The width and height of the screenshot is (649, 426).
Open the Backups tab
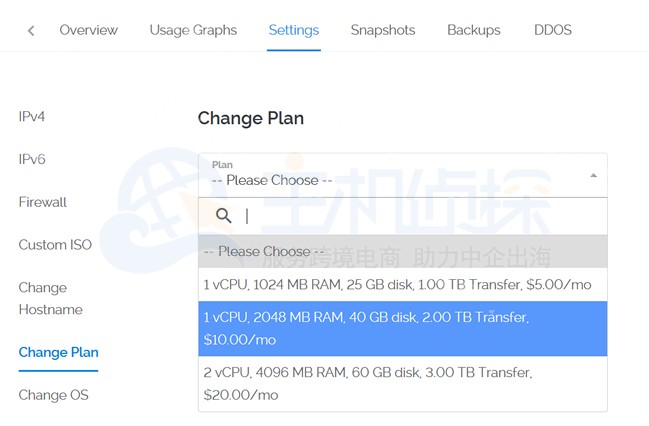[474, 30]
